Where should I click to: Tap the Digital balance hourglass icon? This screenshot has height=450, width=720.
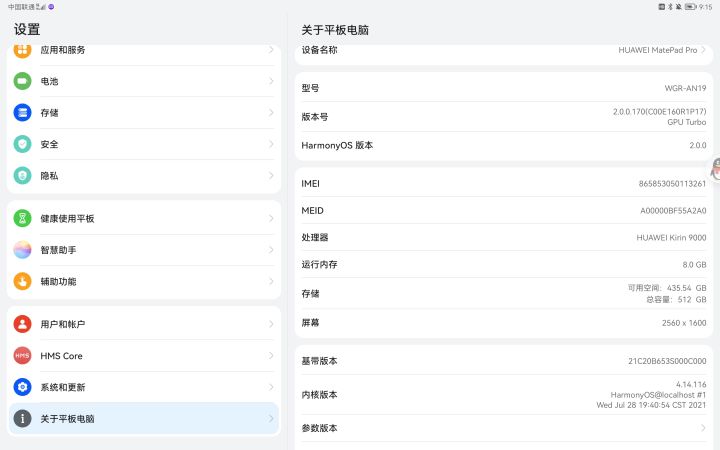pyautogui.click(x=22, y=219)
